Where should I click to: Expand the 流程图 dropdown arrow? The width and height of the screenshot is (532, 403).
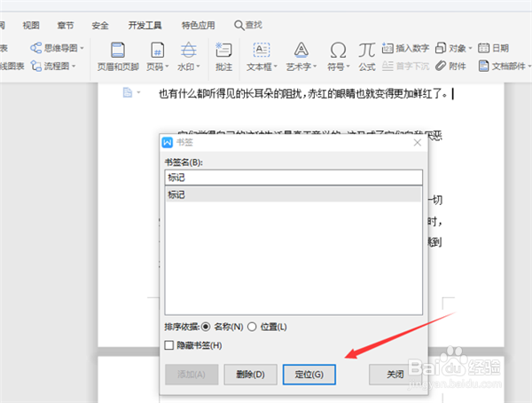[74, 66]
